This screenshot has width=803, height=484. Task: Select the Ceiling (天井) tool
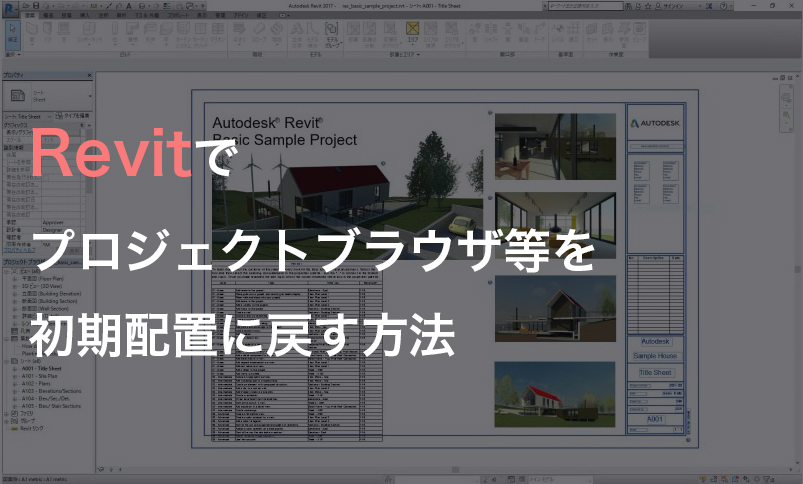[x=150, y=33]
